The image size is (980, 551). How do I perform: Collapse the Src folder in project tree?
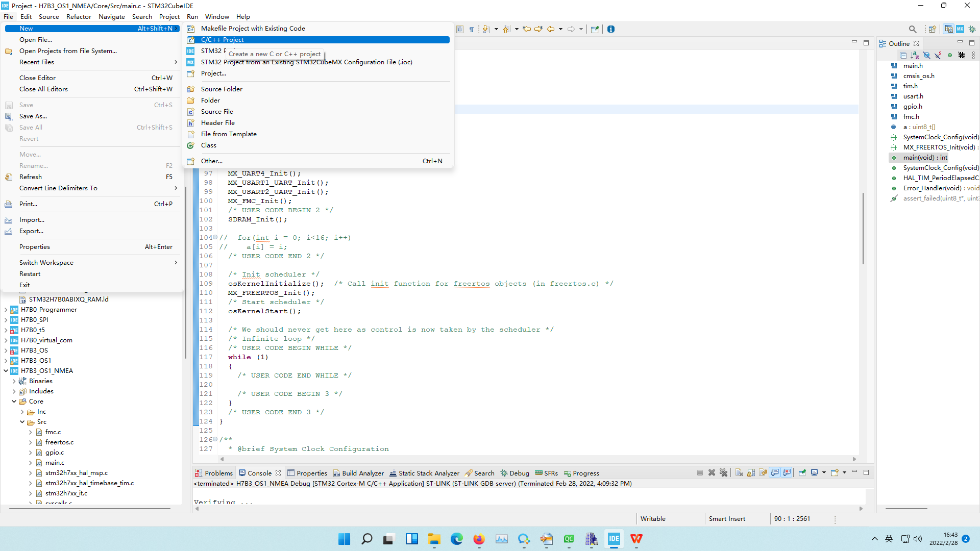click(22, 422)
